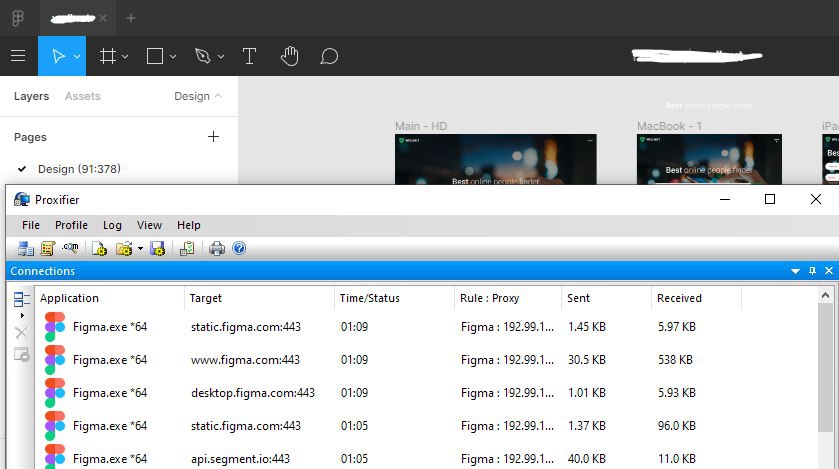Click the 30.5 KB sent value
Viewport: 839px width, 469px height.
pos(587,360)
